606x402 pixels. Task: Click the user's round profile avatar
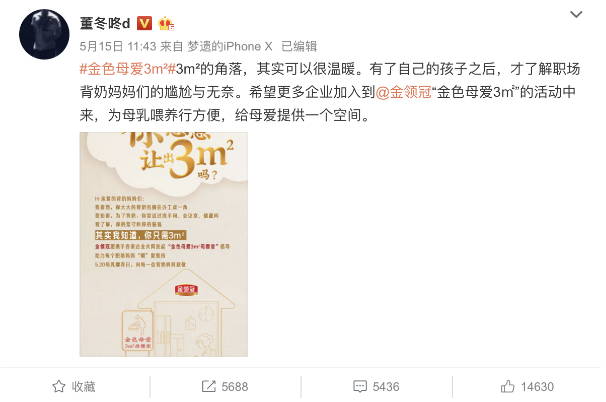44,34
